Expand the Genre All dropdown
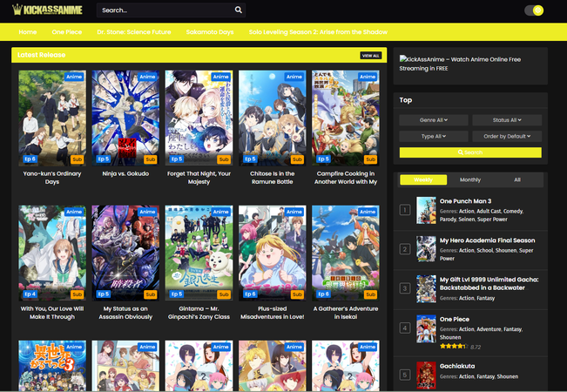The height and width of the screenshot is (392, 567). (x=434, y=120)
